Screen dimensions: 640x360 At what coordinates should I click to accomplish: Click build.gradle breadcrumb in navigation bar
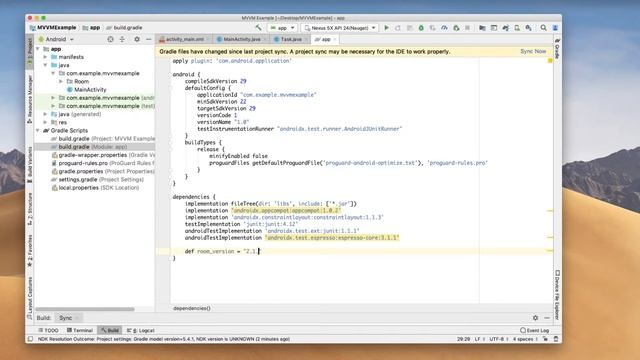pos(124,28)
